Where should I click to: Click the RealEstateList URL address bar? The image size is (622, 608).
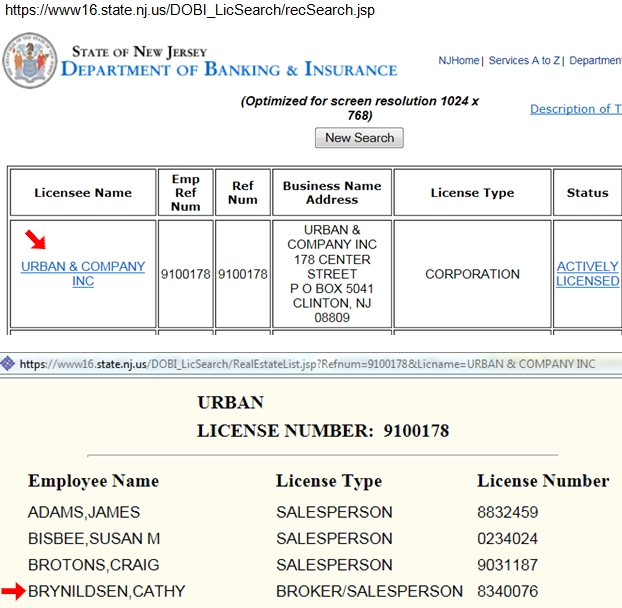pos(307,364)
